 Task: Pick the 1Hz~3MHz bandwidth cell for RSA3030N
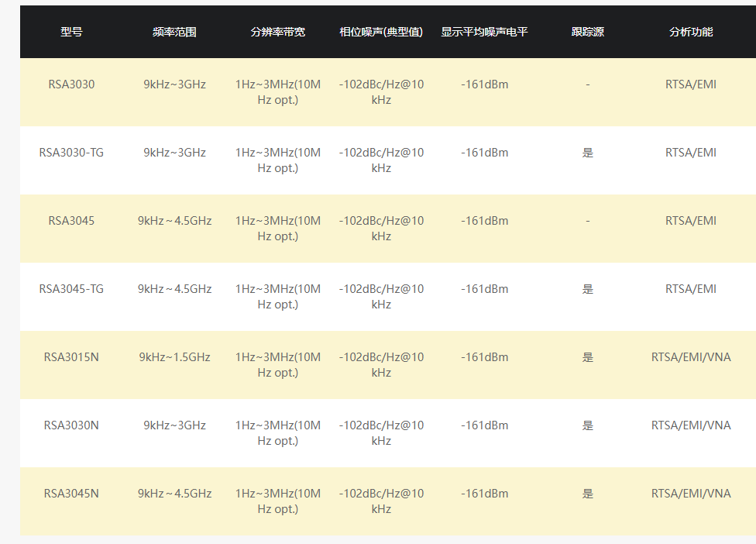point(278,433)
